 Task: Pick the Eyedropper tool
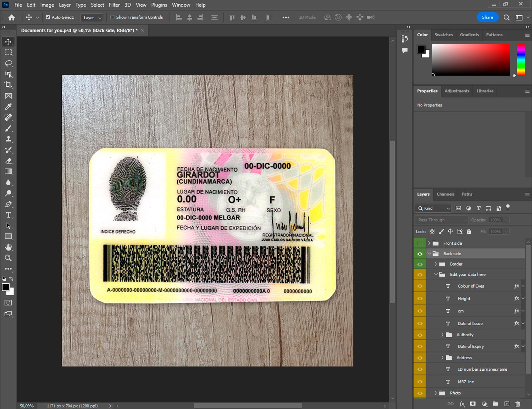8,107
